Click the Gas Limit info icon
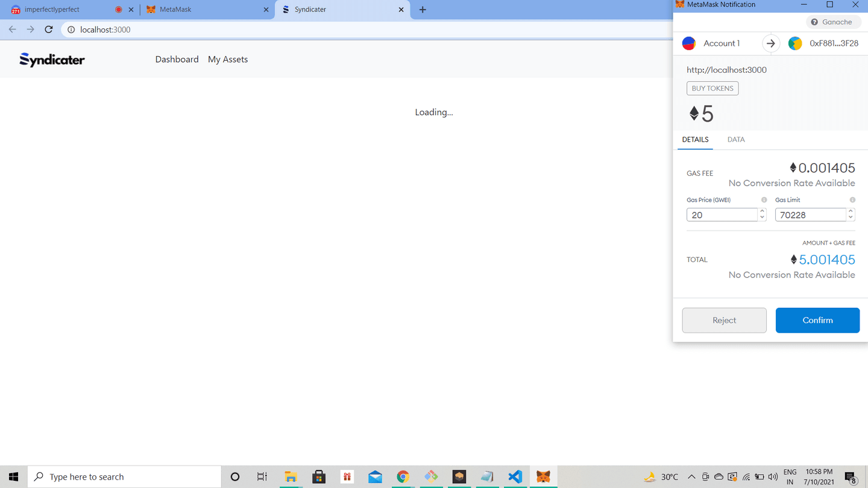Viewport: 868px width, 488px height. pyautogui.click(x=852, y=199)
